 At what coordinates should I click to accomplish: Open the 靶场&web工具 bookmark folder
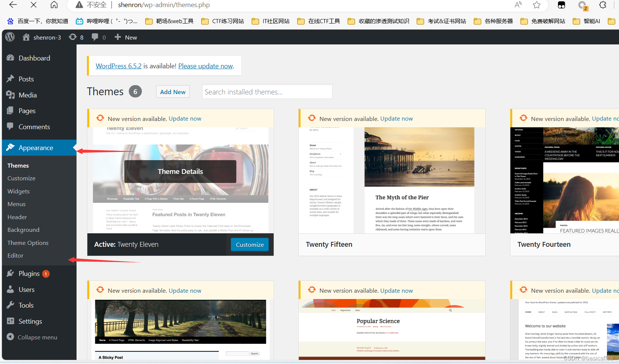169,21
